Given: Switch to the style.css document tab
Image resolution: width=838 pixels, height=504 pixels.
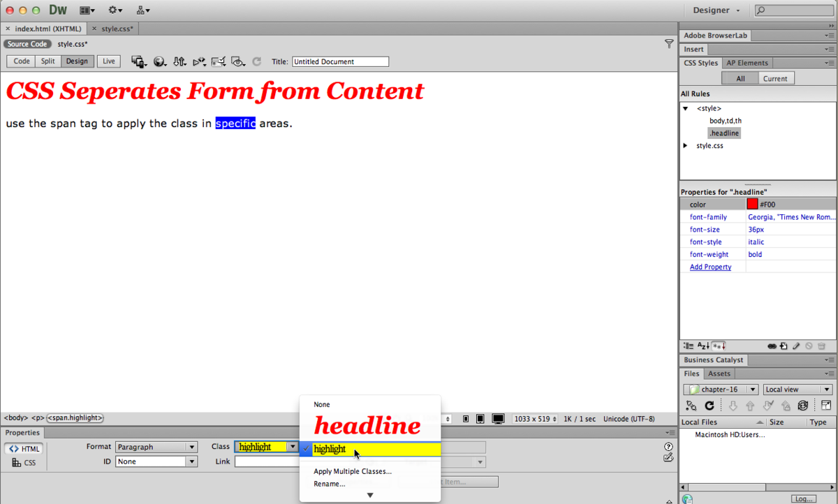Looking at the screenshot, I should coord(117,29).
